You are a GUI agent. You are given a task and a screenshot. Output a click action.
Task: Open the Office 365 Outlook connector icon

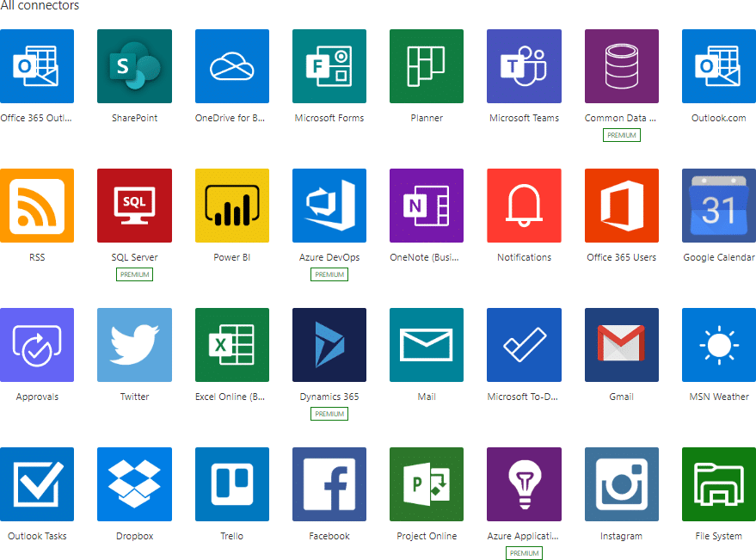[37, 66]
